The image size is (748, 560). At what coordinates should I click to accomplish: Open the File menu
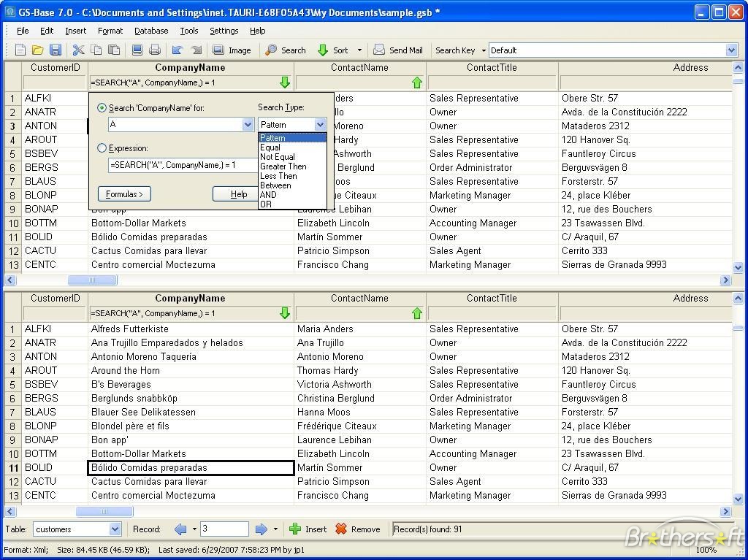point(23,31)
